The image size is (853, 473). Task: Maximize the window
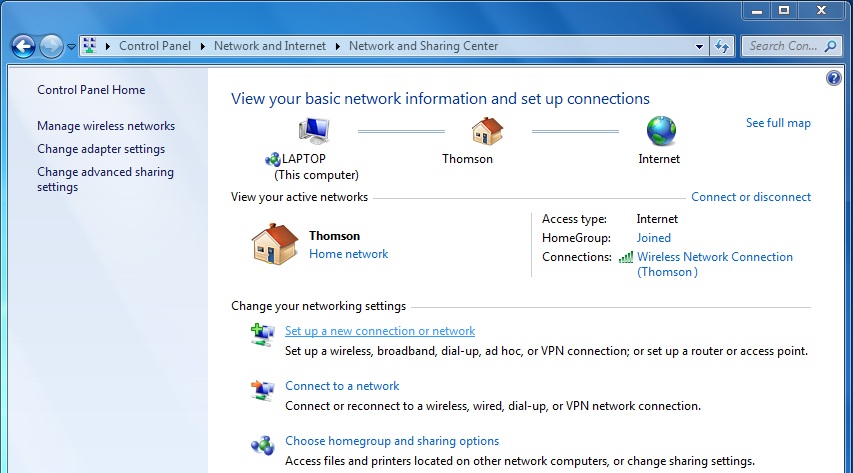point(784,10)
